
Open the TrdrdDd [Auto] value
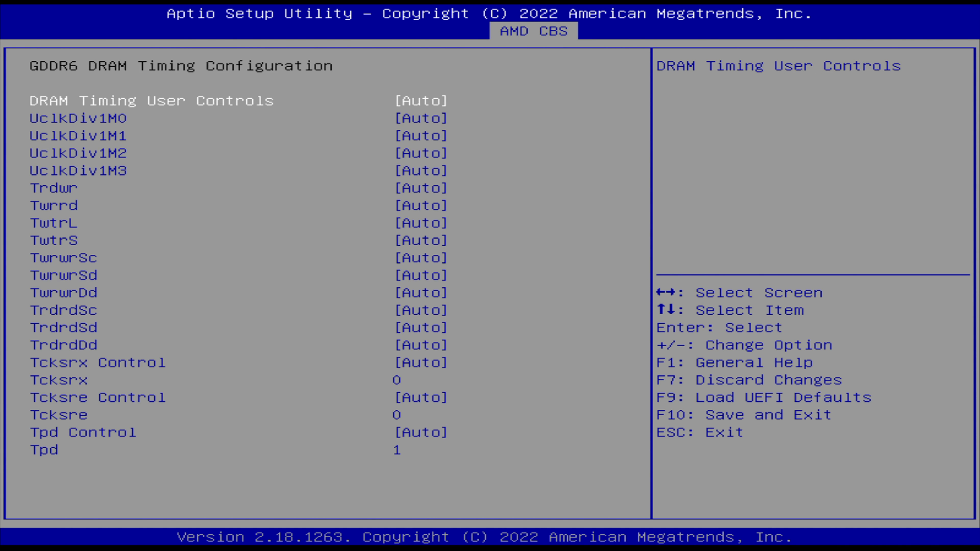pyautogui.click(x=421, y=345)
